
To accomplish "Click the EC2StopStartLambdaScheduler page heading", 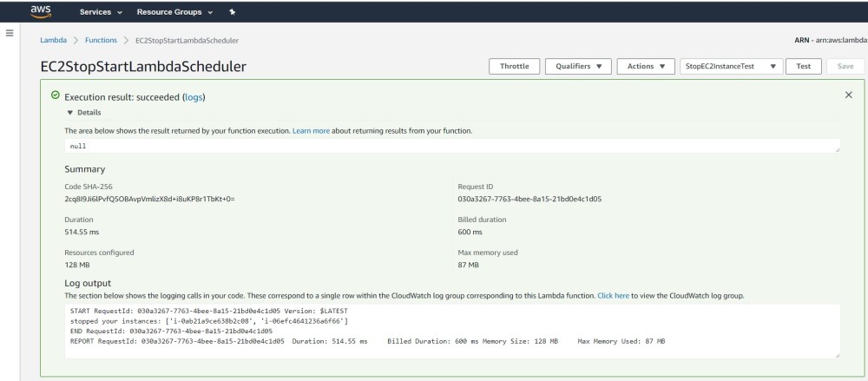I will click(143, 67).
